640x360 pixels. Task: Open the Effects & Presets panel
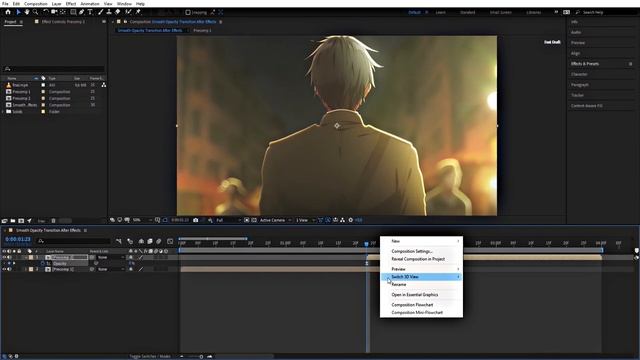click(585, 64)
